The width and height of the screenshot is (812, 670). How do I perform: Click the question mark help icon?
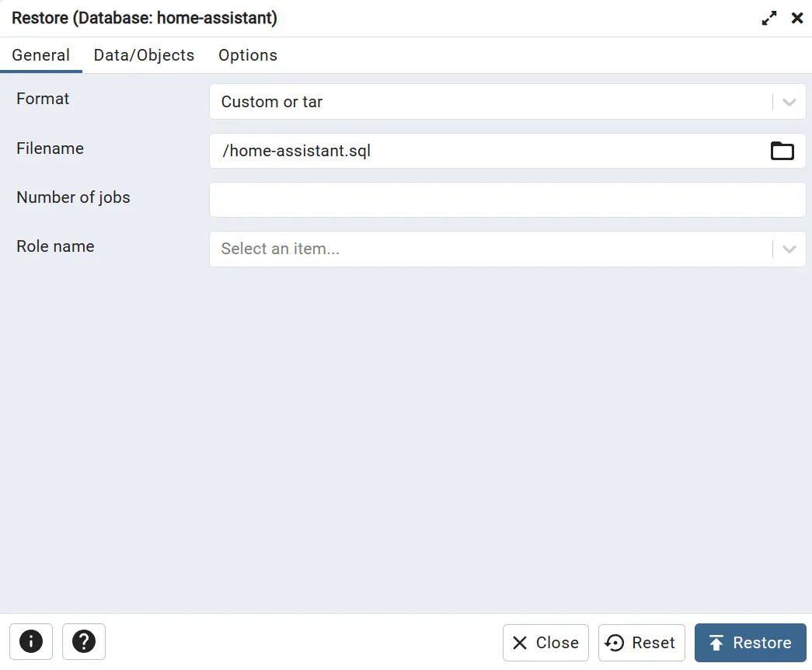84,642
